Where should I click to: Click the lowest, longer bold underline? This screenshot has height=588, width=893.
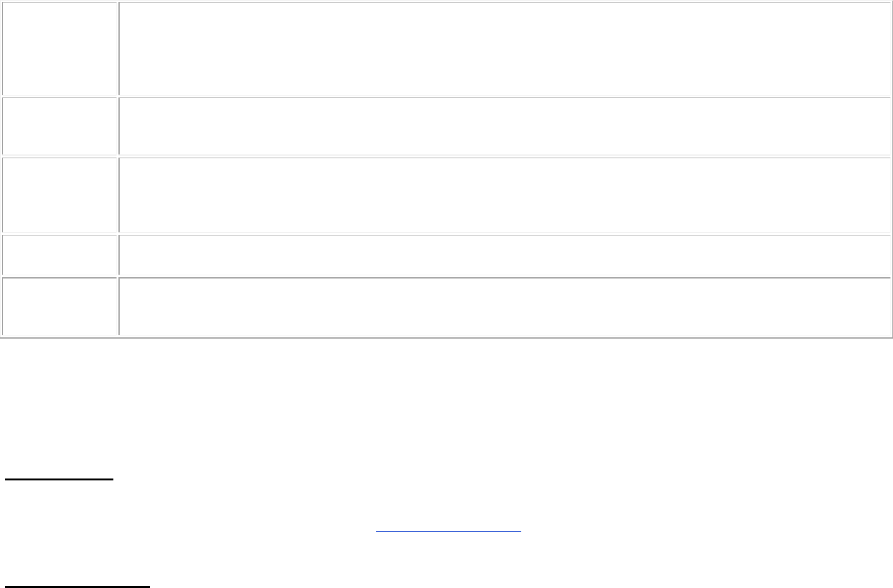pos(77,587)
